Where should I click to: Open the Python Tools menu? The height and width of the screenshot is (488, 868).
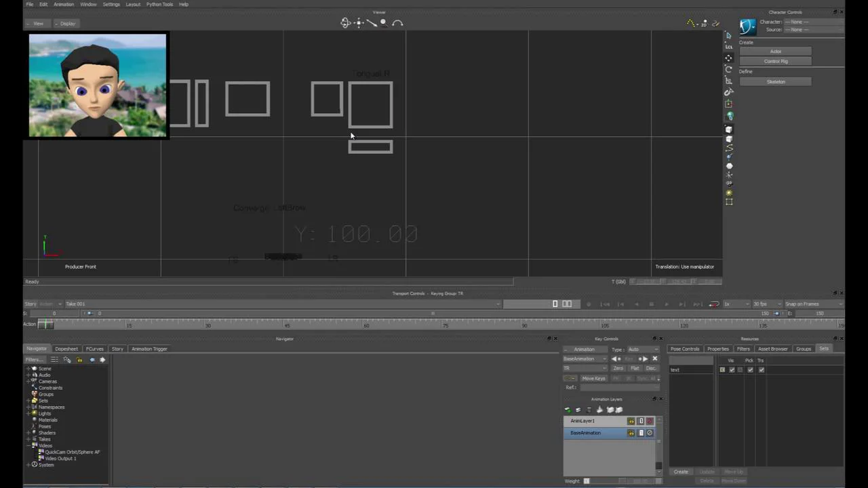[x=159, y=4]
